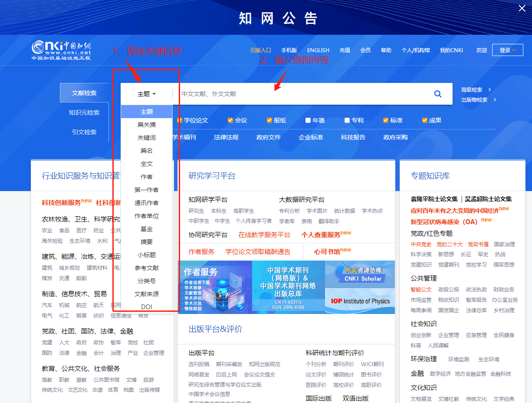
Task: Toggle the 报纸 checkbox
Action: [269, 120]
